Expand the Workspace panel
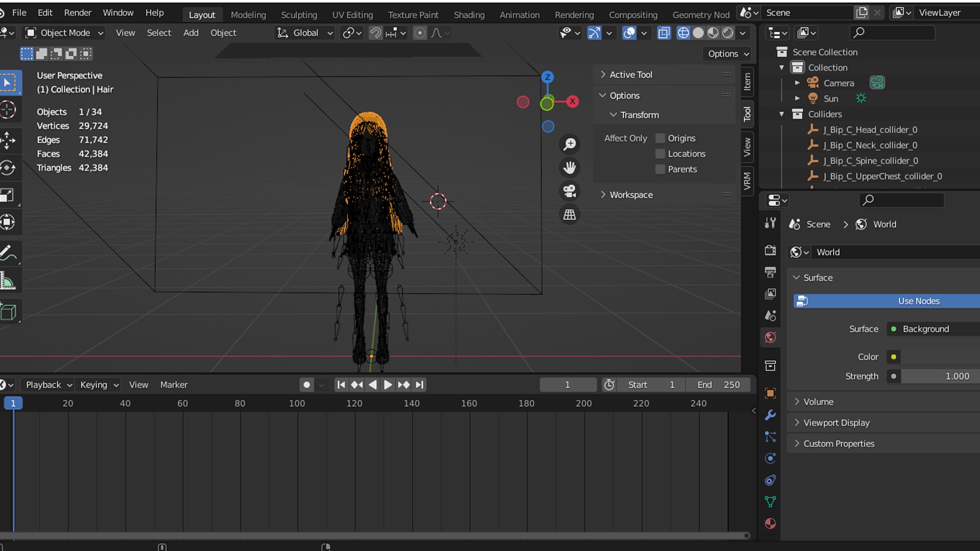 click(631, 195)
